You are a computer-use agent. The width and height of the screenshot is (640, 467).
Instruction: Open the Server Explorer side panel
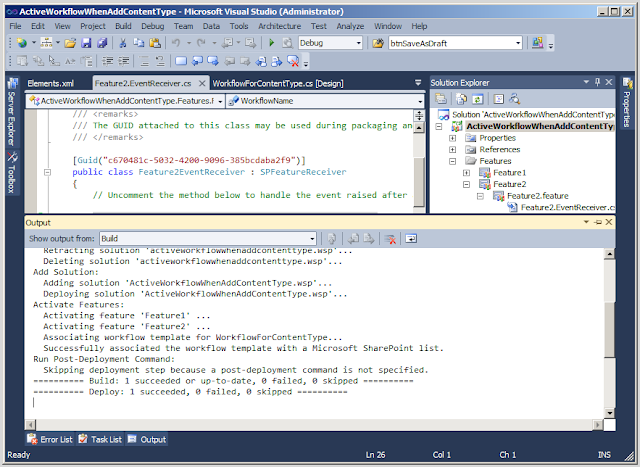[11, 112]
